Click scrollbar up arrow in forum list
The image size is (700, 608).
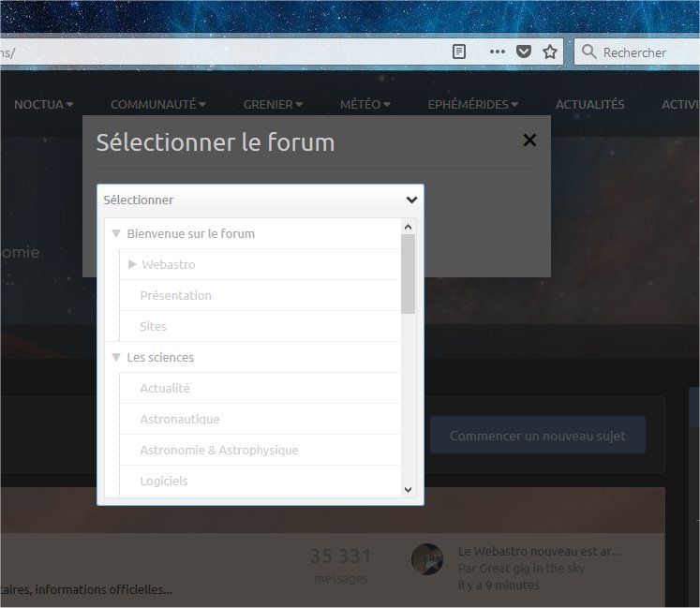[x=408, y=227]
